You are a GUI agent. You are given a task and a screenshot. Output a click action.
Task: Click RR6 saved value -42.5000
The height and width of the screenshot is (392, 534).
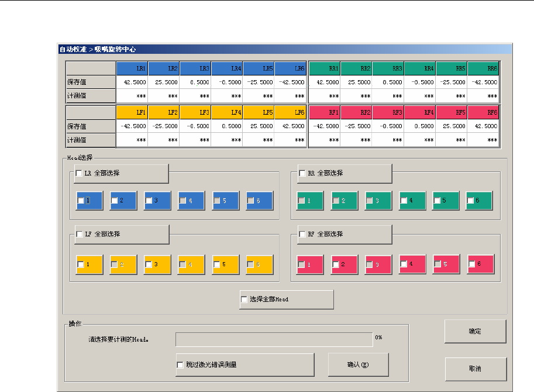pos(483,82)
